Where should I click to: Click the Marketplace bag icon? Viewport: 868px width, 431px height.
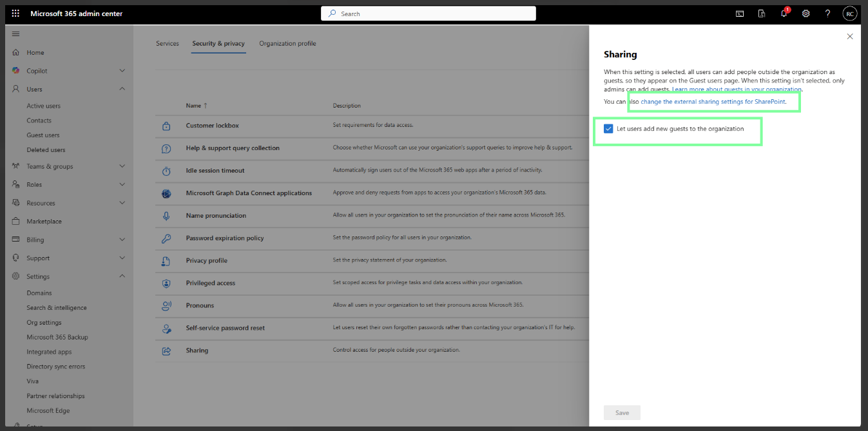15,221
